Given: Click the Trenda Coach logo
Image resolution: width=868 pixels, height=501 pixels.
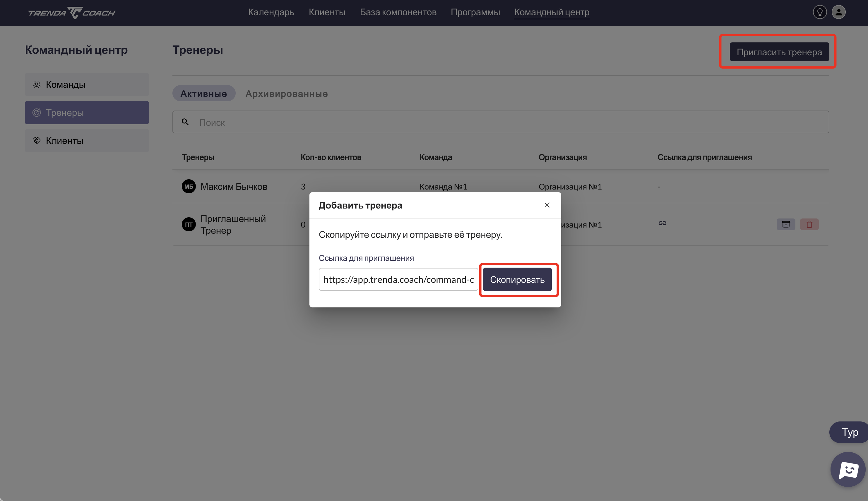Looking at the screenshot, I should point(72,13).
